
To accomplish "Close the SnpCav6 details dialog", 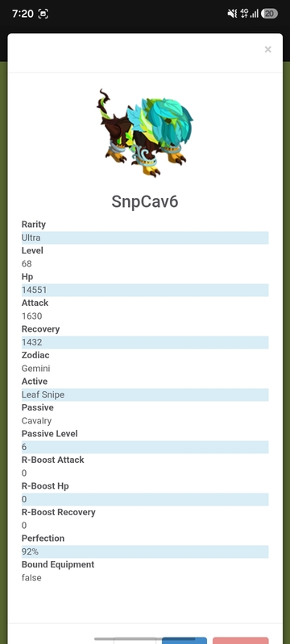I will click(x=267, y=50).
